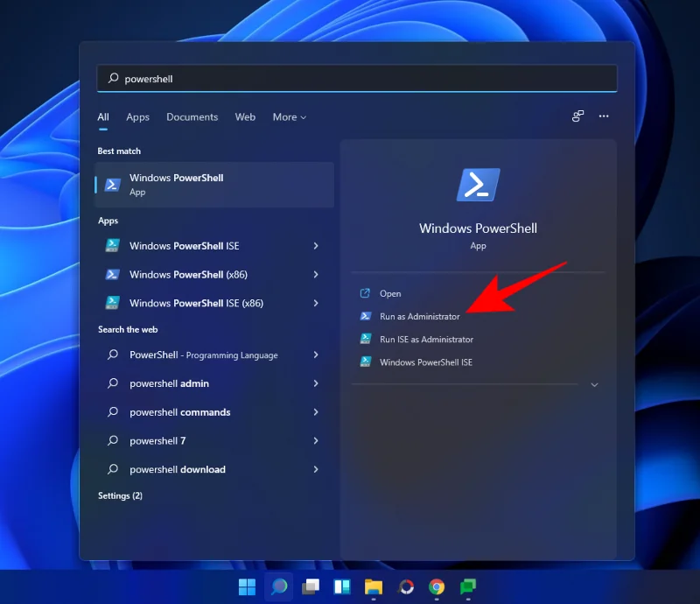700x604 pixels.
Task: Launch File Explorer from the taskbar
Action: (x=374, y=588)
